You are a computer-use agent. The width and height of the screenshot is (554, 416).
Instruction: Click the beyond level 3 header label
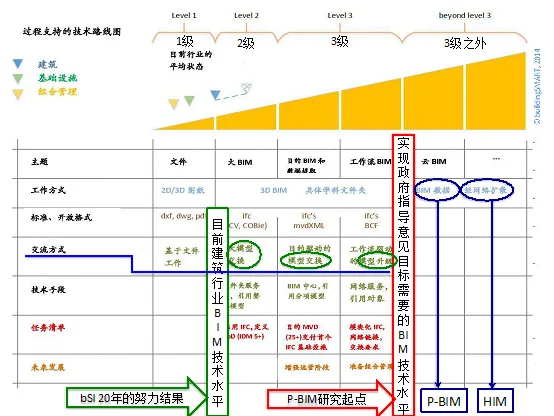tap(465, 16)
